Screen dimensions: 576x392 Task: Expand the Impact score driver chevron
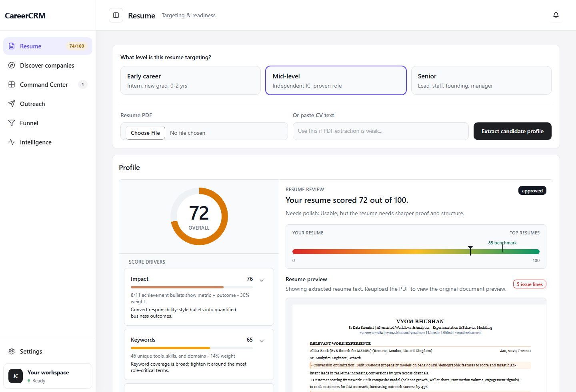point(262,280)
